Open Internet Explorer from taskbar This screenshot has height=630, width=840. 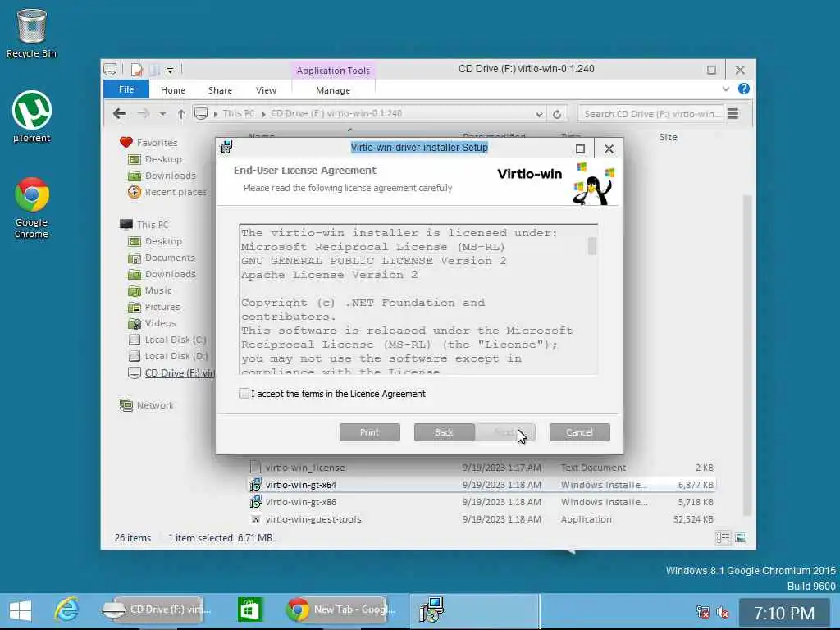[67, 609]
